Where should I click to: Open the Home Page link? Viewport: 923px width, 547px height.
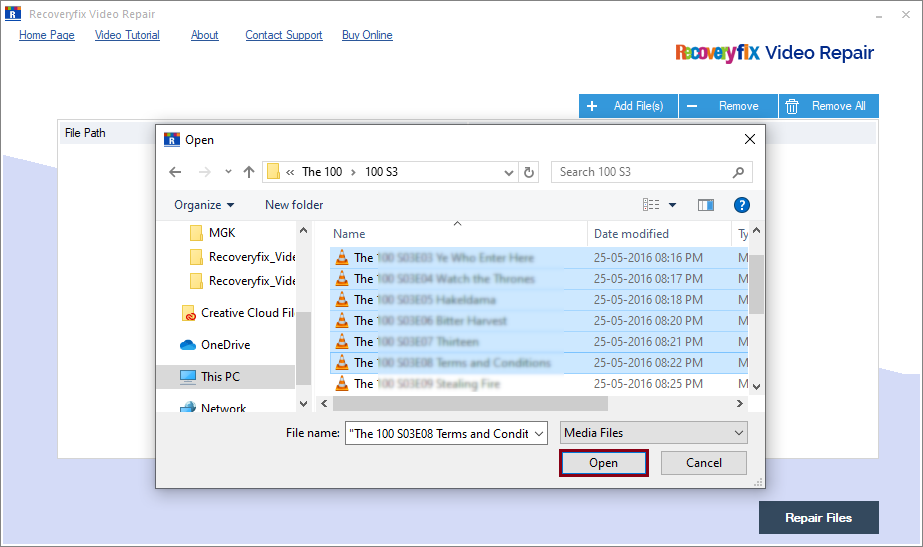47,35
